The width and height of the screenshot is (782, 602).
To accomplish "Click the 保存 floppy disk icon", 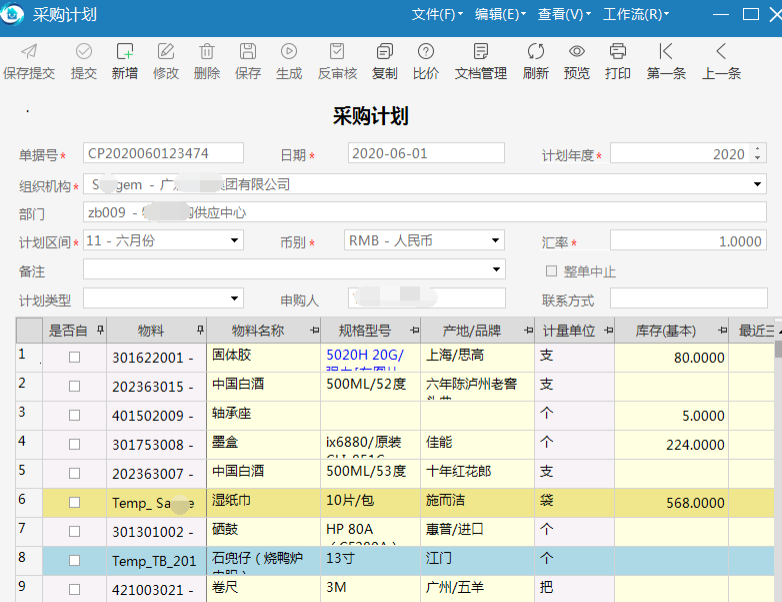I will point(248,51).
